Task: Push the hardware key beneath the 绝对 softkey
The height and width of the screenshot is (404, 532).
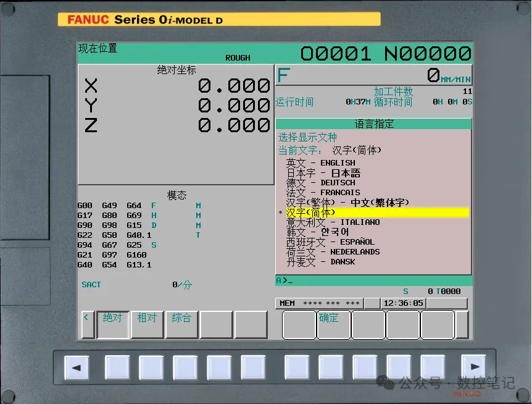Action: [x=117, y=368]
